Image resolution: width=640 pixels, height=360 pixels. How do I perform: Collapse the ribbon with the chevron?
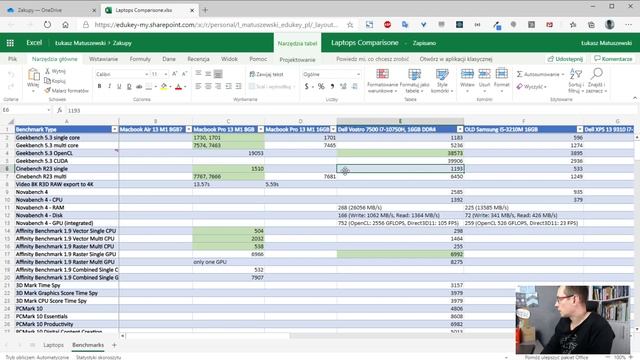(635, 98)
